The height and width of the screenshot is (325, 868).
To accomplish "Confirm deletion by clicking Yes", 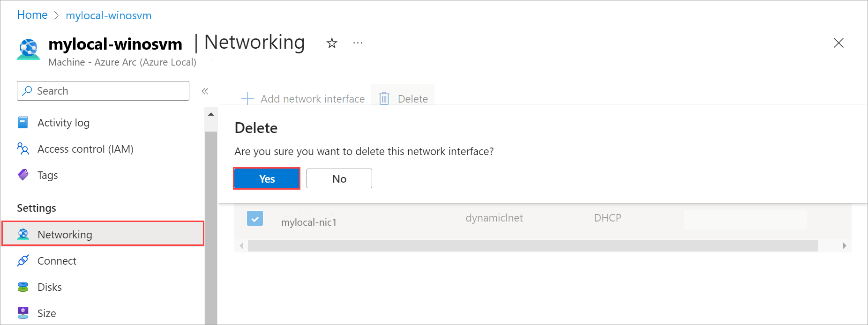I will pyautogui.click(x=267, y=178).
